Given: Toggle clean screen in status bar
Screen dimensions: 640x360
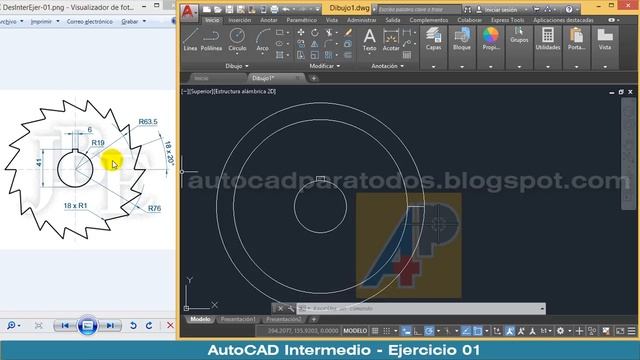Looking at the screenshot, I should click(620, 331).
